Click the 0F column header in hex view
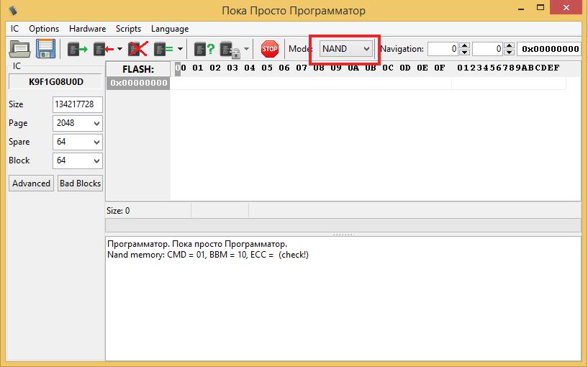588x367 pixels. [440, 68]
